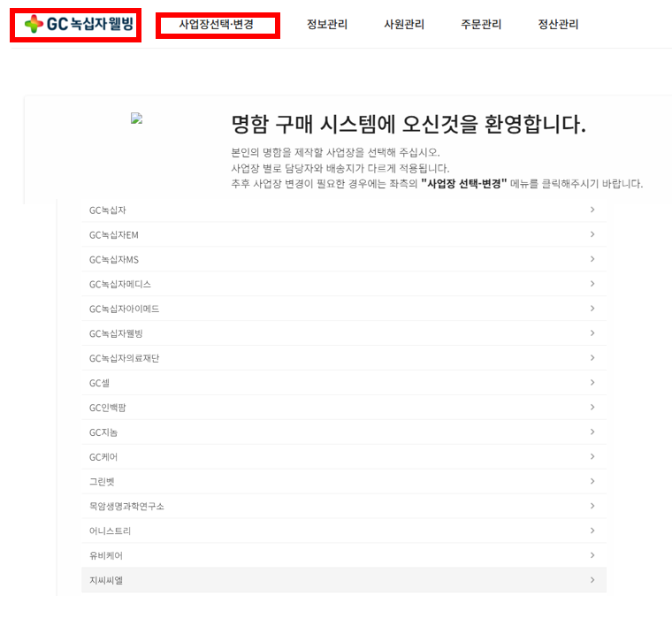Click the welcome heading 명함 구매 시스템에 오신것을 환영합니다
Screen dimensions: 672x619
[x=409, y=125]
